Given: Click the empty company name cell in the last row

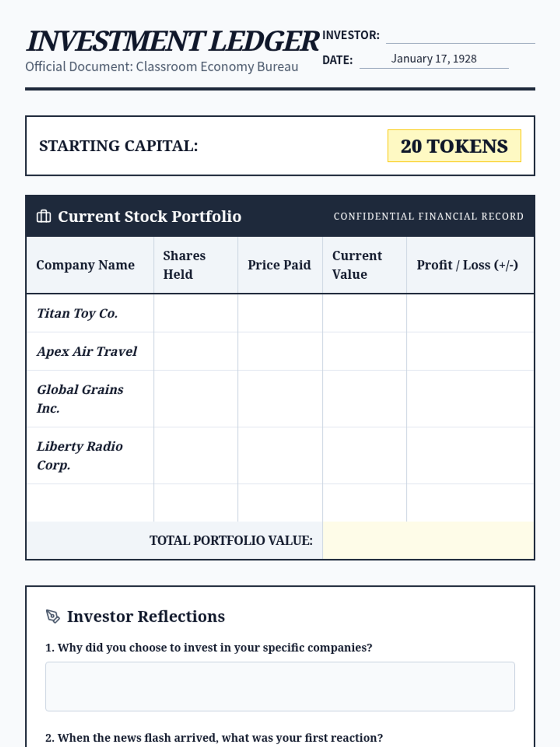Looking at the screenshot, I should (x=90, y=503).
